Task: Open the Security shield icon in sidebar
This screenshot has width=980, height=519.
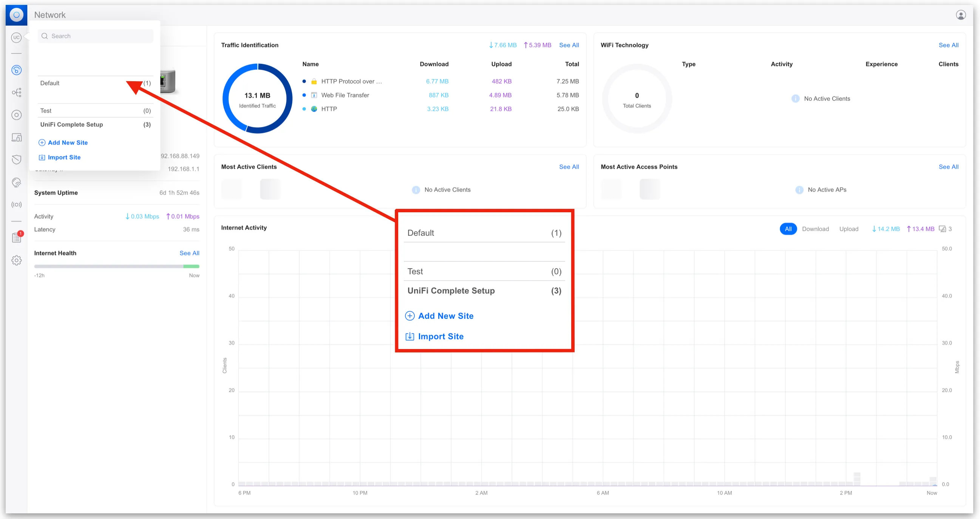Action: coord(16,159)
